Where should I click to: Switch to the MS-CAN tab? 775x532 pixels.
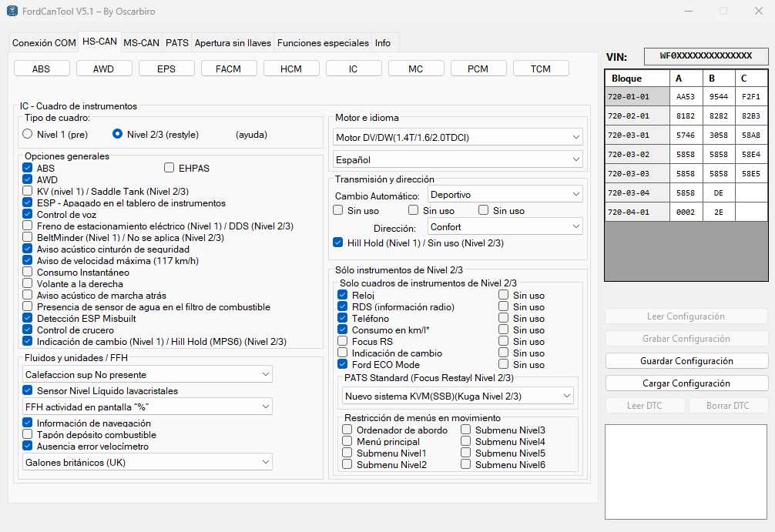coord(140,43)
